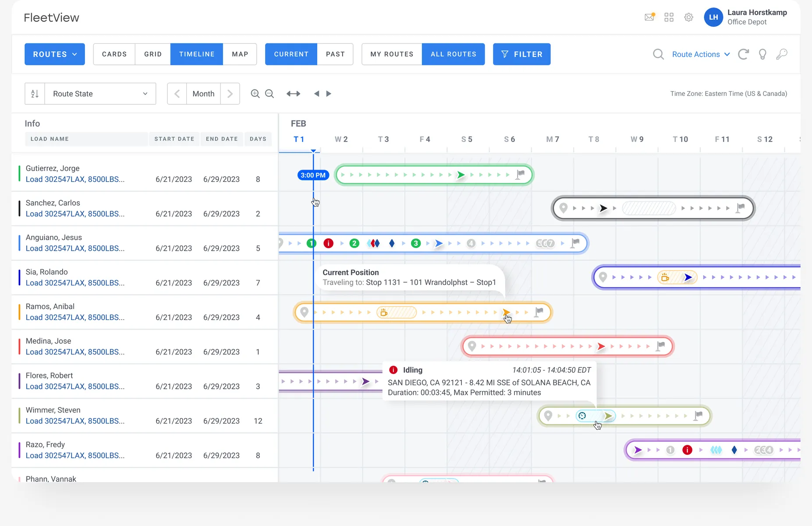Viewport: 812px width, 526px height.
Task: Click the LH user avatar
Action: [x=713, y=17]
